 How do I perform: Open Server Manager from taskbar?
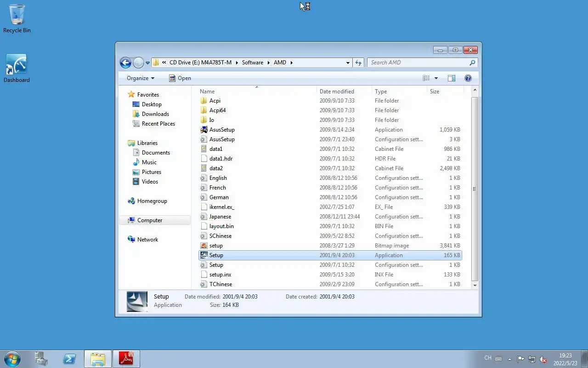point(41,359)
